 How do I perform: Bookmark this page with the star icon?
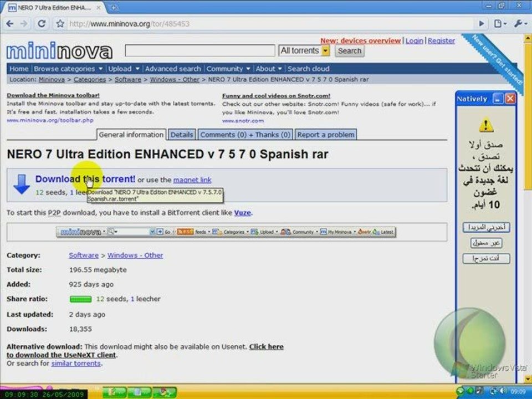point(60,24)
